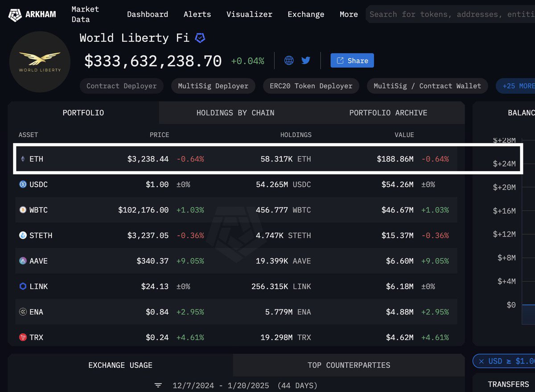The image size is (535, 392).
Task: Click the WBTC coin icon
Action: tap(23, 210)
